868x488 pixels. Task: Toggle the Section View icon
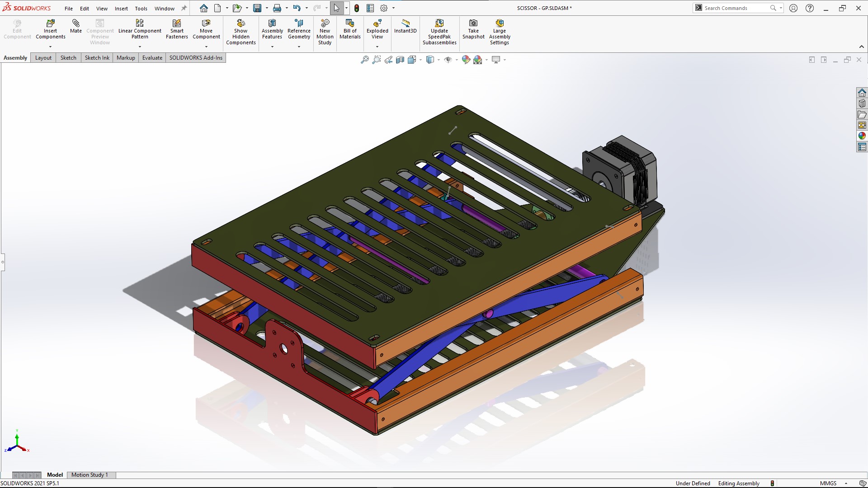click(x=400, y=60)
